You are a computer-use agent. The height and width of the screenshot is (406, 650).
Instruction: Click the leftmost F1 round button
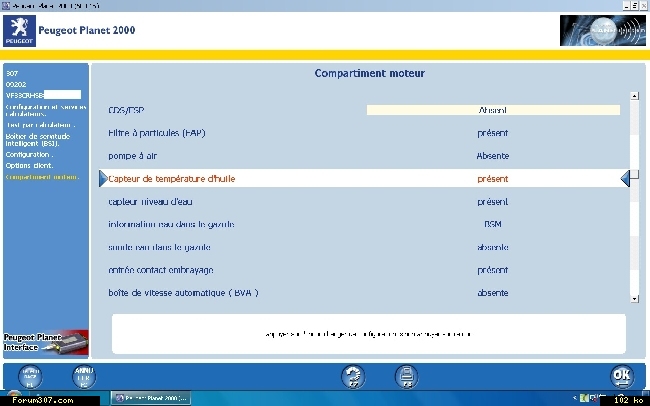point(30,377)
